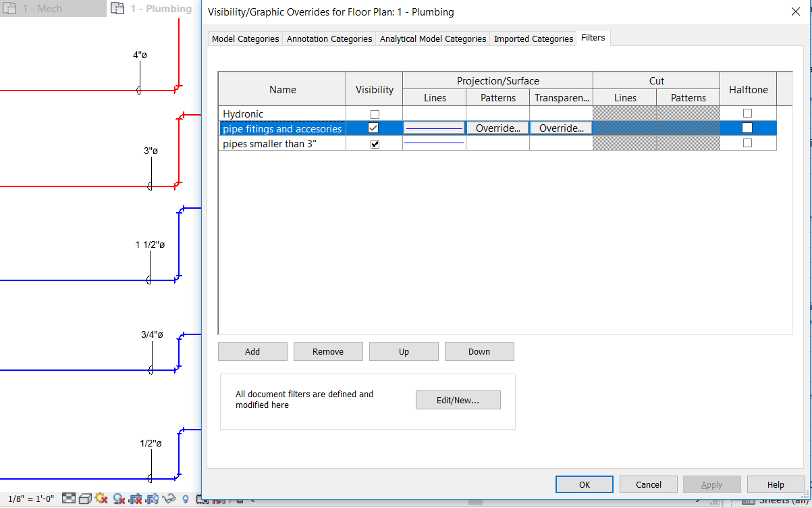Select the 3"ø pipe tag in drawing
812x508 pixels.
(151, 151)
